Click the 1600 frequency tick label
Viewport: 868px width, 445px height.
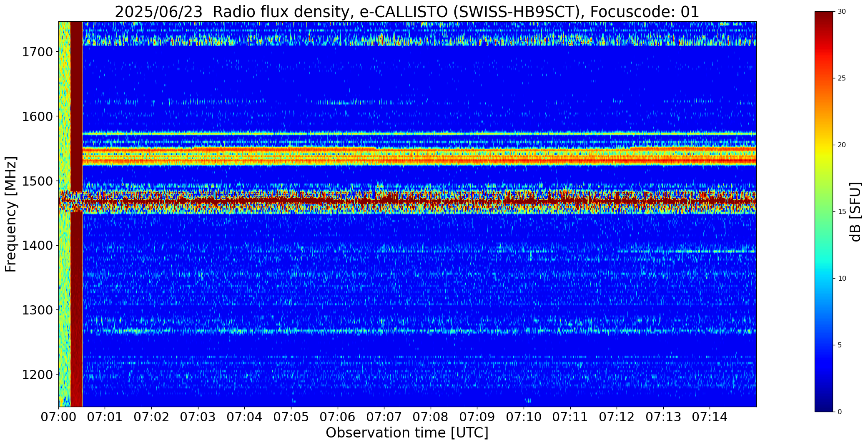(x=37, y=116)
